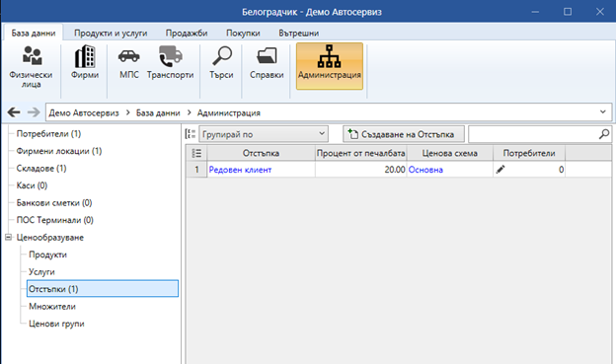The image size is (616, 364).
Task: Select the Администрация ribbon button
Action: (330, 66)
